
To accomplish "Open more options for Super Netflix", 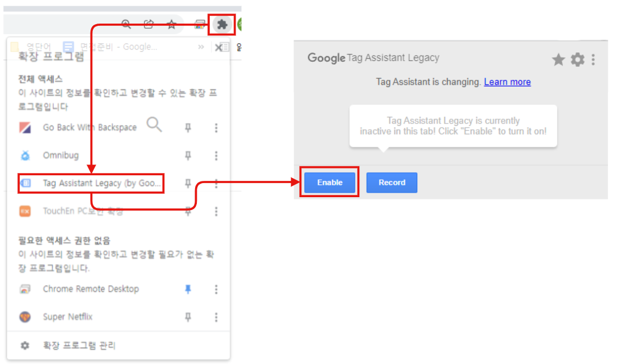I will pyautogui.click(x=216, y=317).
